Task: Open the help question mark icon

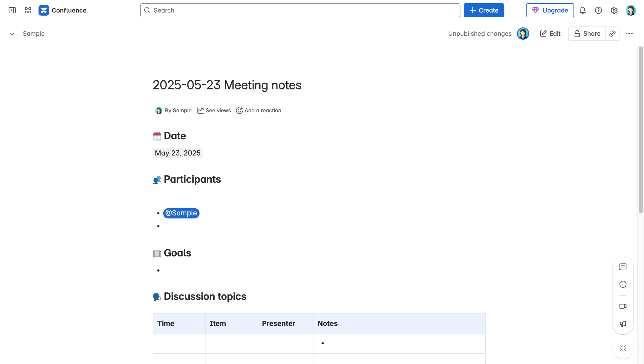Action: pos(598,10)
